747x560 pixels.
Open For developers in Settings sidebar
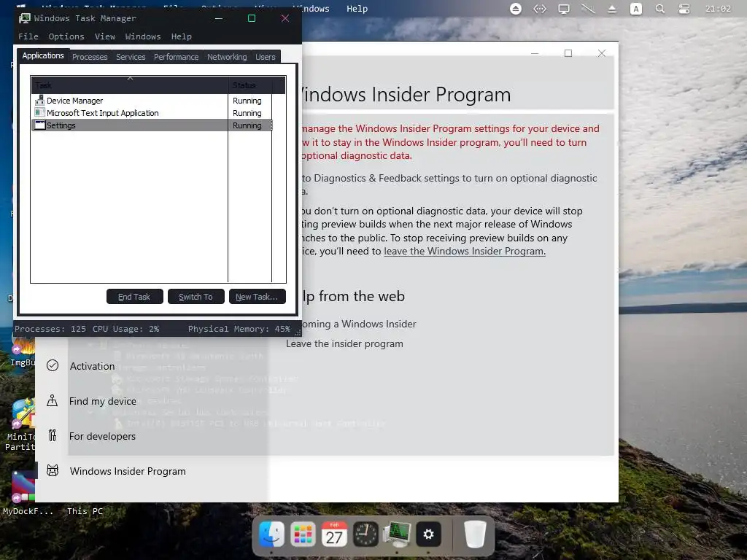click(102, 436)
